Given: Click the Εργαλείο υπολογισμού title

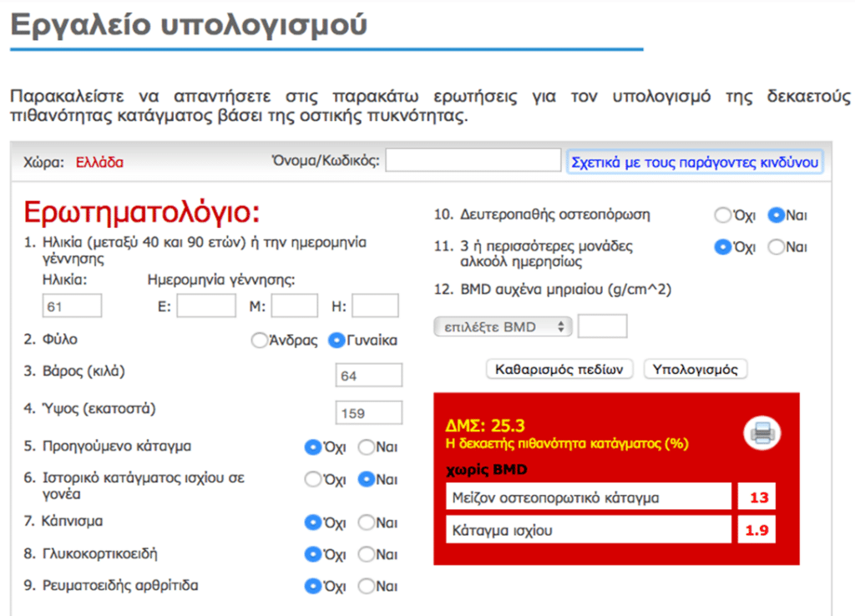Looking at the screenshot, I should pos(189,25).
